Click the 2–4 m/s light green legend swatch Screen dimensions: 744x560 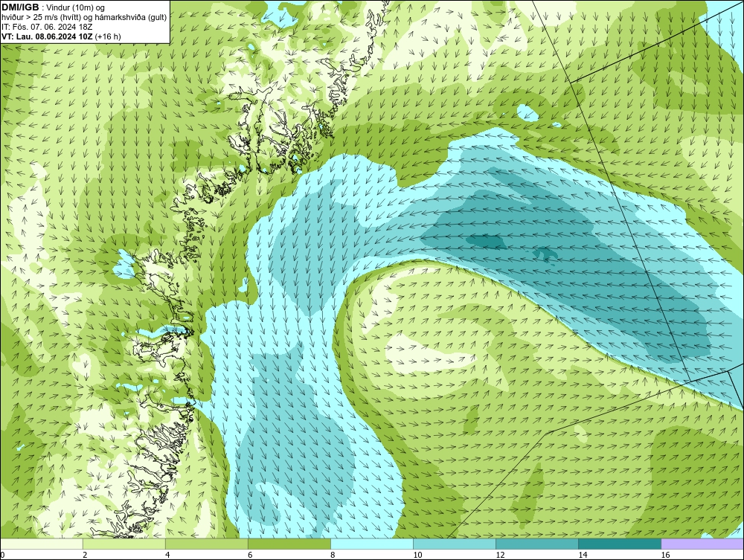(x=124, y=544)
